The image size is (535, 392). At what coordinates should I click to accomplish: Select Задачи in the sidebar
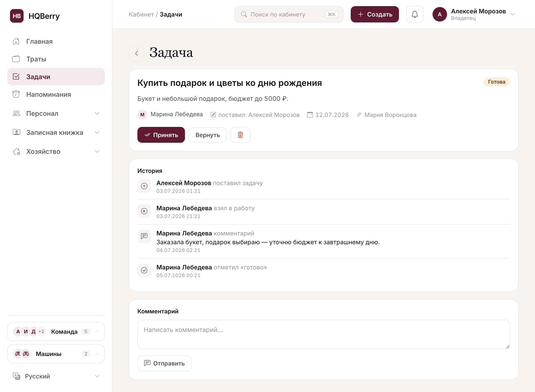56,77
